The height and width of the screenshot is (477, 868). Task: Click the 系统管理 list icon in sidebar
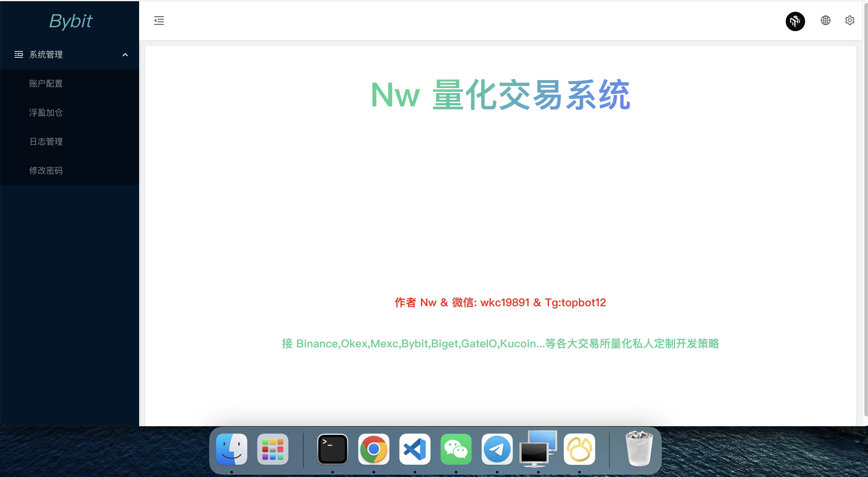tap(19, 54)
